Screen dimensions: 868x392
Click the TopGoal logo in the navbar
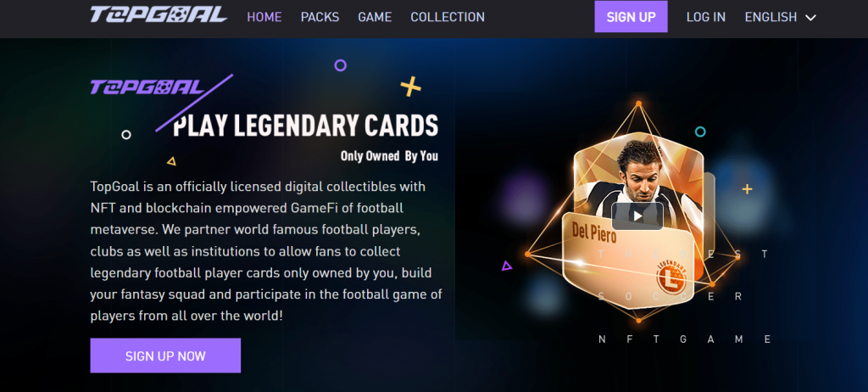tap(159, 14)
